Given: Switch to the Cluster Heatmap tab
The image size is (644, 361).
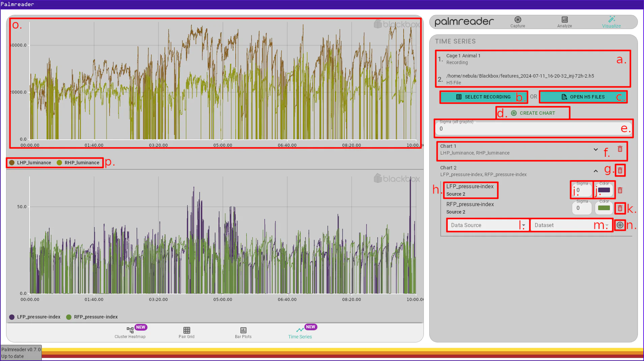Looking at the screenshot, I should point(130,332).
